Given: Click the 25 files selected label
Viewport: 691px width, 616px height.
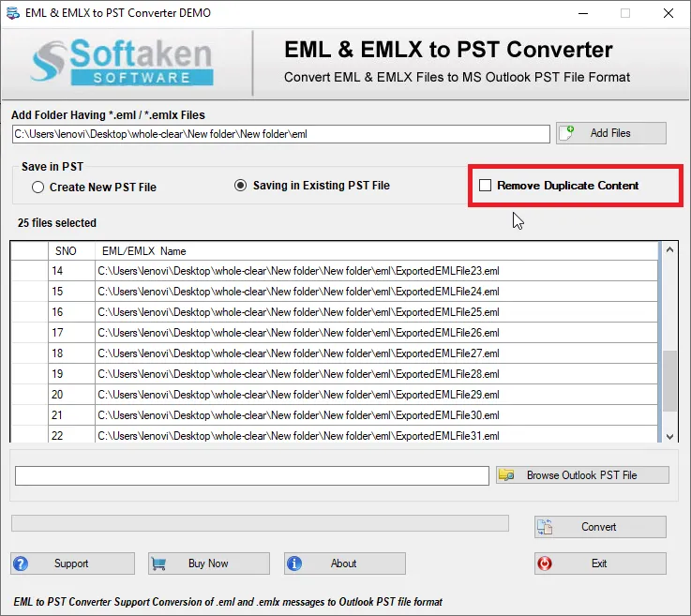Looking at the screenshot, I should point(57,223).
